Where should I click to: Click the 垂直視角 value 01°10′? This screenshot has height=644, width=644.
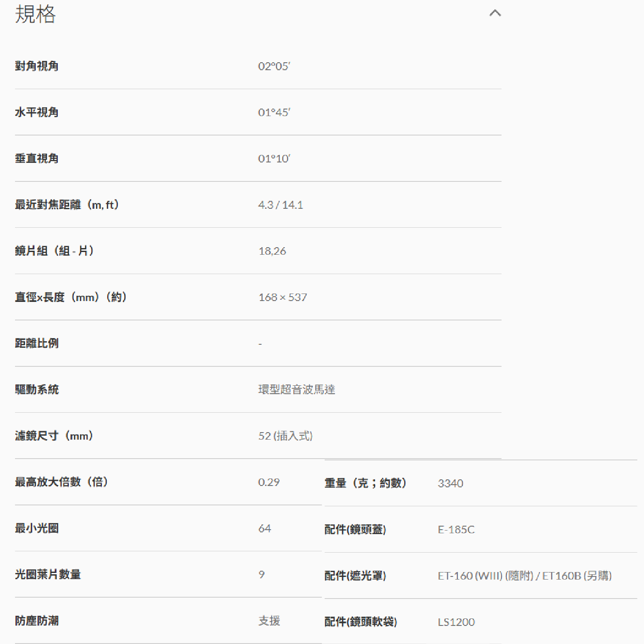pos(274,159)
